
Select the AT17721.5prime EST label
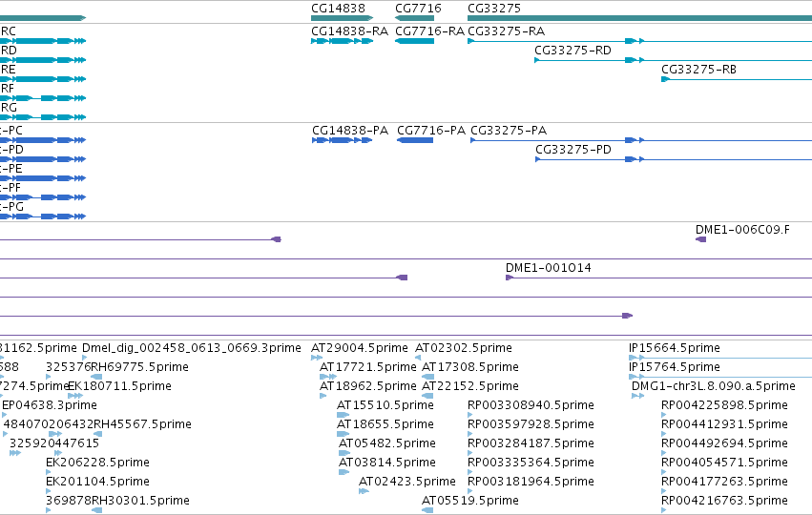pyautogui.click(x=368, y=367)
